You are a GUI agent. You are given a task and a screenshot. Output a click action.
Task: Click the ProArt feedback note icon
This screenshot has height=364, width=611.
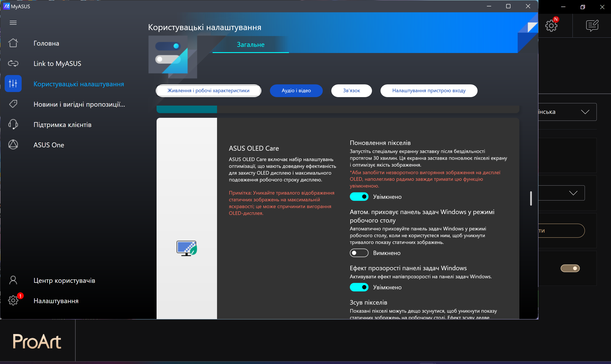tap(592, 25)
